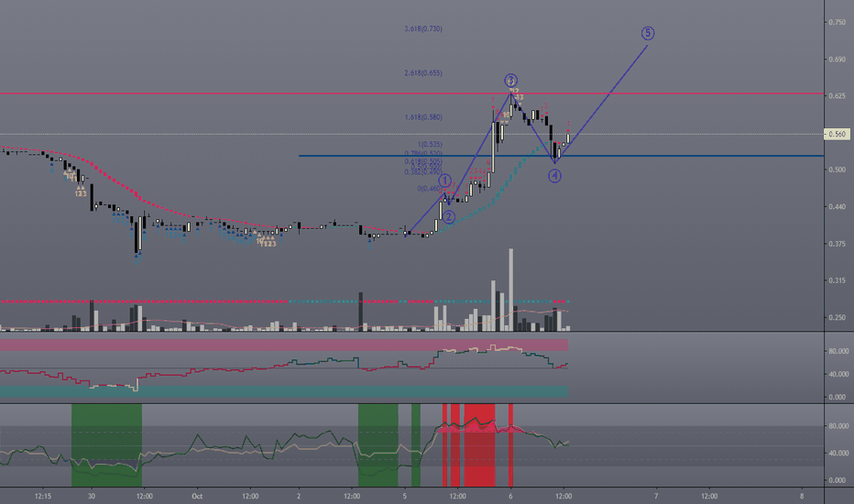
Task: Click the 0.315 price axis label
Action: (x=838, y=280)
